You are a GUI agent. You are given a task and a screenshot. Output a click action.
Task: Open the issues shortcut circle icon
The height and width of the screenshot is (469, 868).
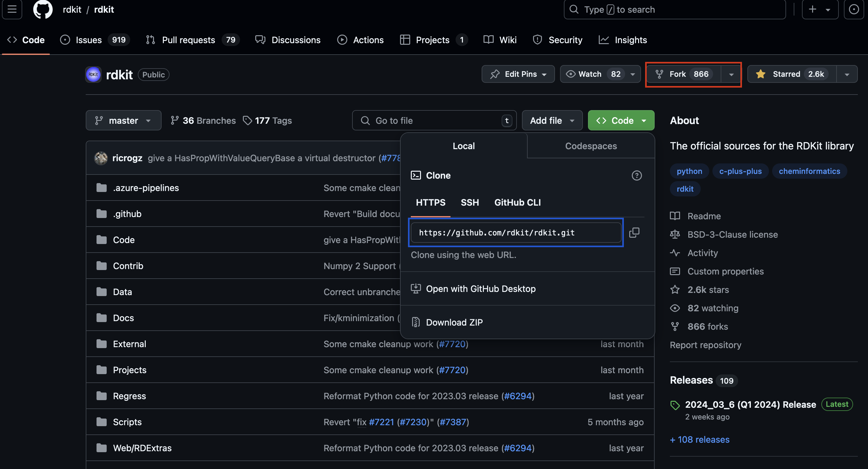pyautogui.click(x=853, y=9)
